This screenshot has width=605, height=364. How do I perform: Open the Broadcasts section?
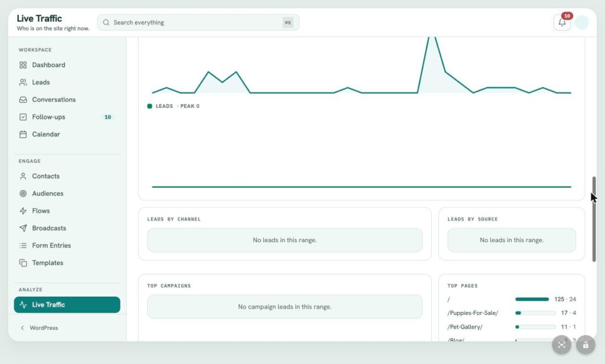click(x=67, y=228)
